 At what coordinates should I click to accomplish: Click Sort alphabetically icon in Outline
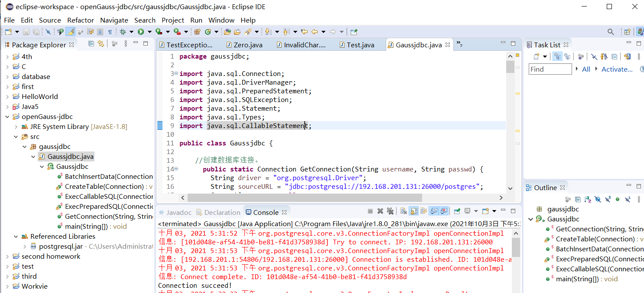(x=588, y=199)
